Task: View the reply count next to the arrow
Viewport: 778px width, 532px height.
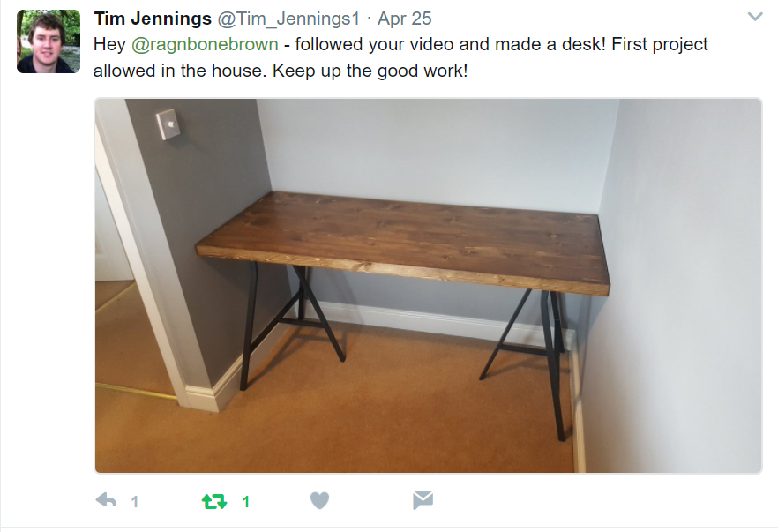Action: click(134, 502)
